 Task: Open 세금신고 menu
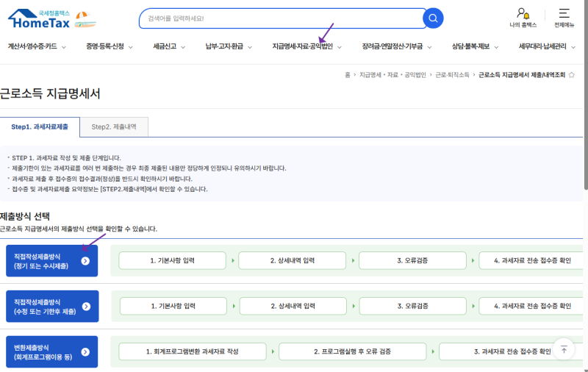[x=165, y=46]
